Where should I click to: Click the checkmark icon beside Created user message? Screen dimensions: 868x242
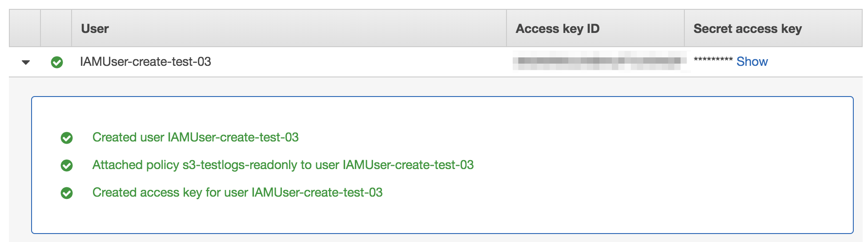67,138
